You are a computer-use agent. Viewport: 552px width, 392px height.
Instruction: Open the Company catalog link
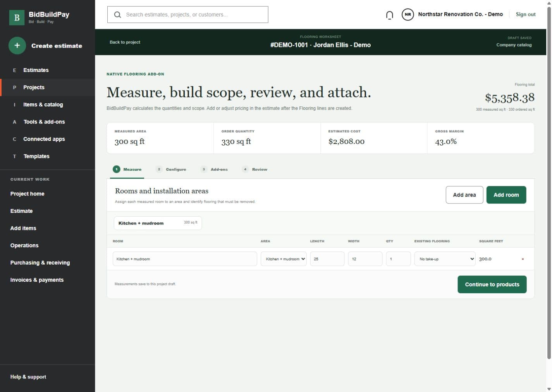coord(514,45)
